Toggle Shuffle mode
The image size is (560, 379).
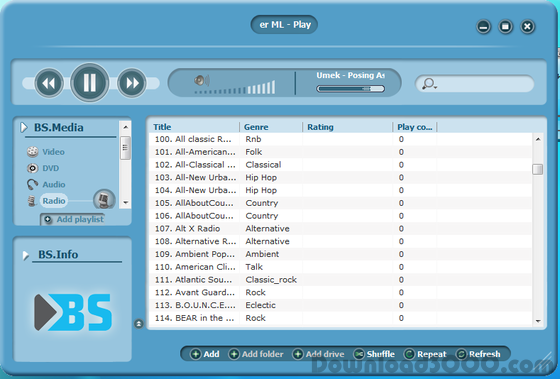click(374, 354)
